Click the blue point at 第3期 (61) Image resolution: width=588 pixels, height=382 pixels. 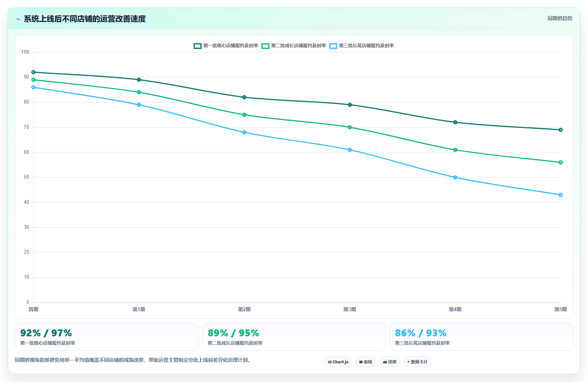pos(350,150)
